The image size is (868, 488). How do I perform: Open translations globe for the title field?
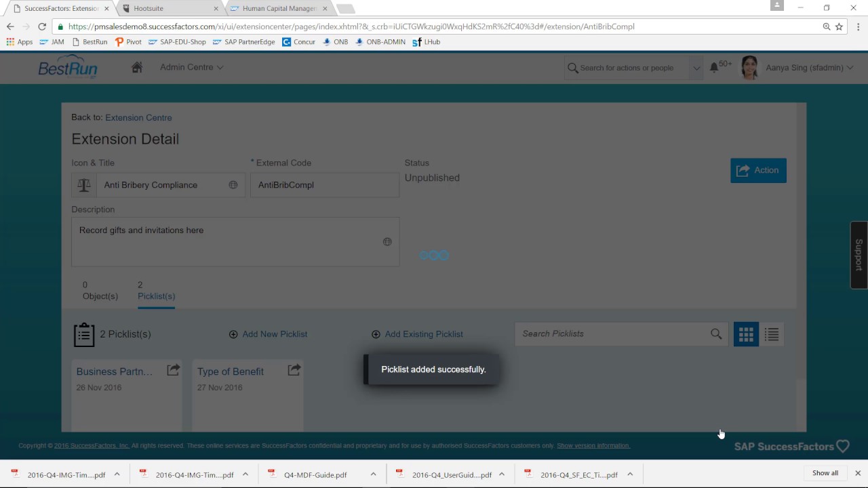point(233,185)
